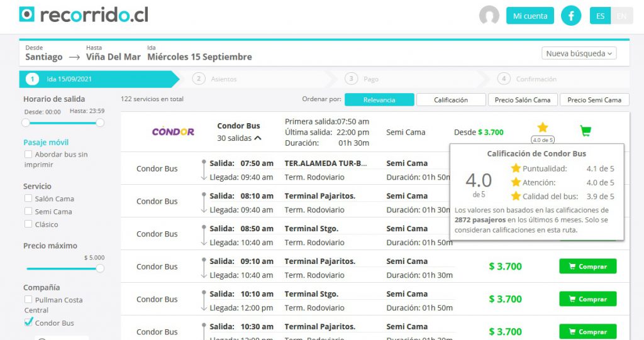The width and height of the screenshot is (644, 340).
Task: Click Comprar for the 10:30 am departure
Action: pos(588,332)
